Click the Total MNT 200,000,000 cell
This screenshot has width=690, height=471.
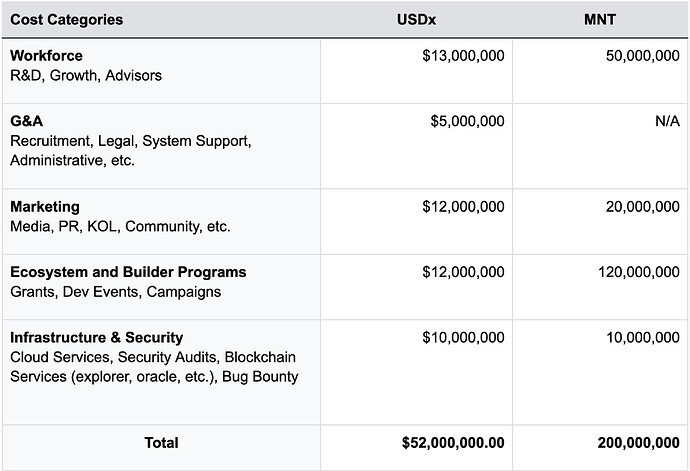pyautogui.click(x=638, y=442)
